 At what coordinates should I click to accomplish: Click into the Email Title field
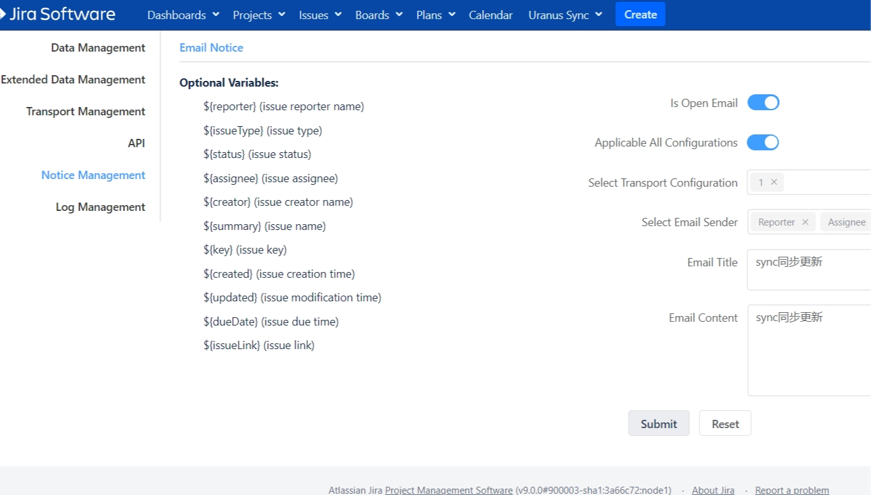pos(810,270)
